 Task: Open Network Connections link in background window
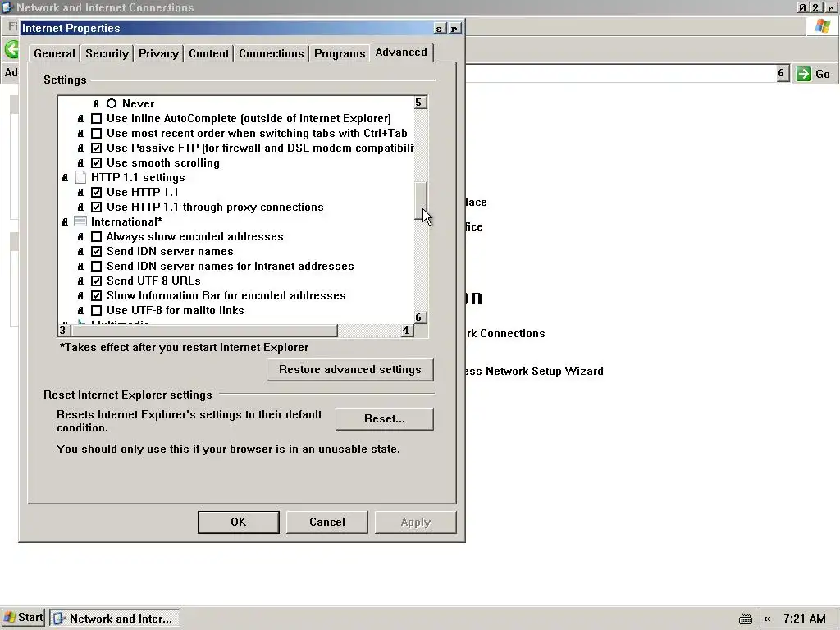[505, 333]
